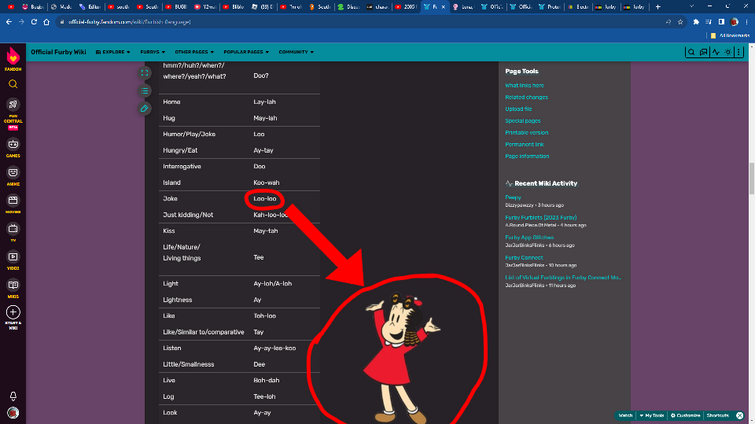The width and height of the screenshot is (755, 424).
Task: Open the All Bookmarks folder
Action: click(730, 36)
